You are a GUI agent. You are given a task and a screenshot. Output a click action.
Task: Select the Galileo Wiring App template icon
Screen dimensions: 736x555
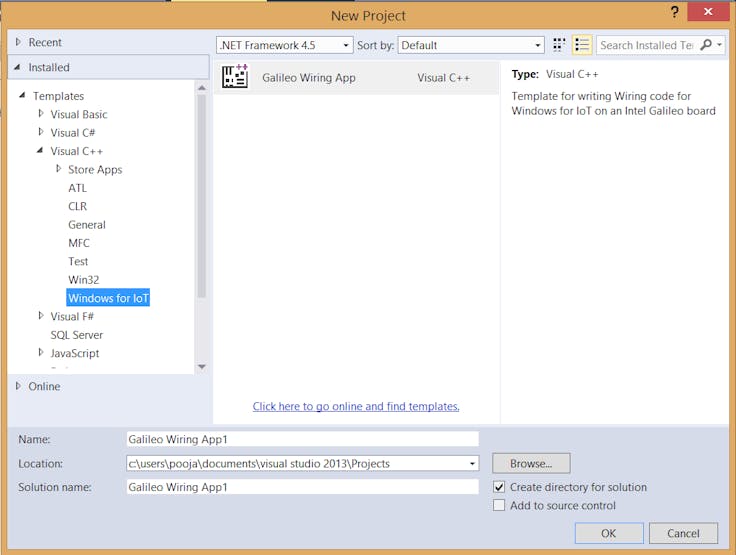(235, 77)
